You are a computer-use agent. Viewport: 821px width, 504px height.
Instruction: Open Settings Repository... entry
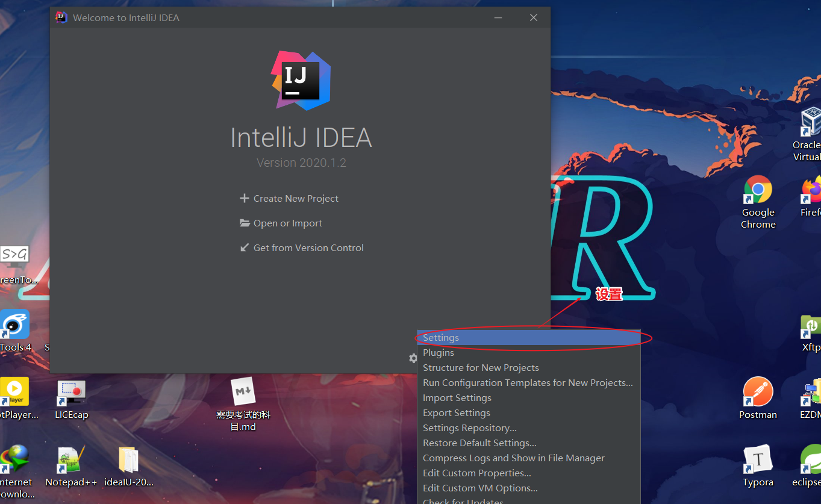pos(528,428)
